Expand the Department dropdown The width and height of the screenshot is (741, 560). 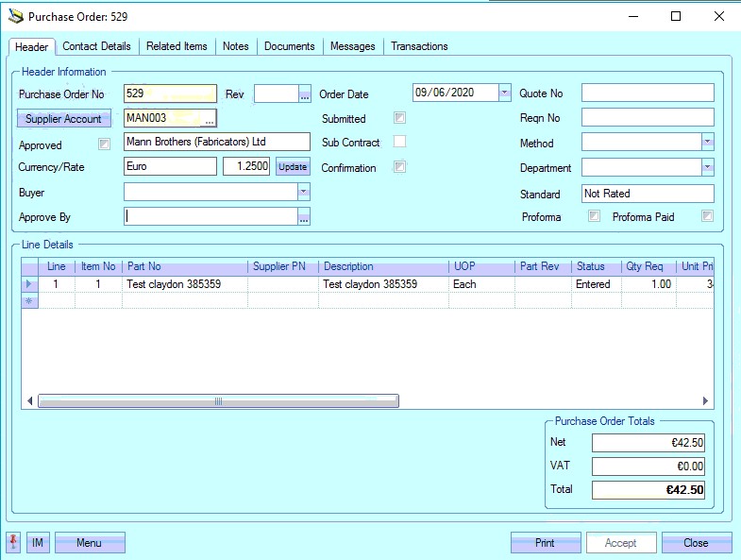click(x=707, y=167)
